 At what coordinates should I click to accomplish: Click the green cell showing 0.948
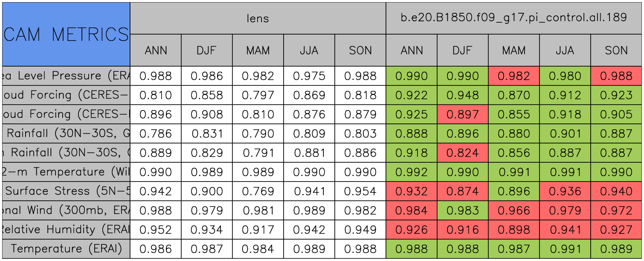point(462,95)
